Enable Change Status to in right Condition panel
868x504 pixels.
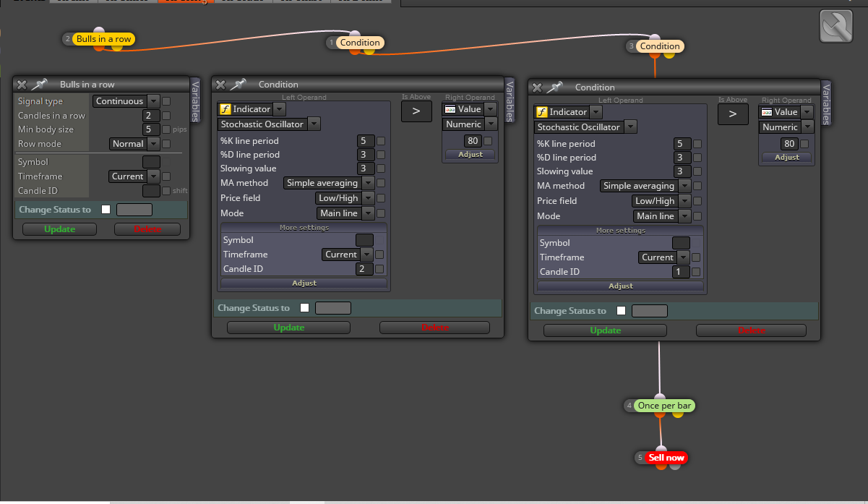point(621,311)
